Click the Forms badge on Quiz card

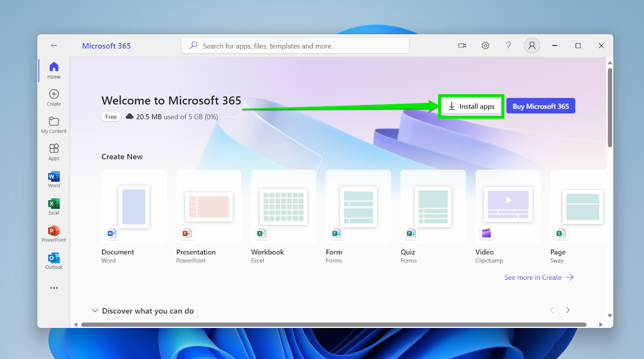[x=411, y=233]
